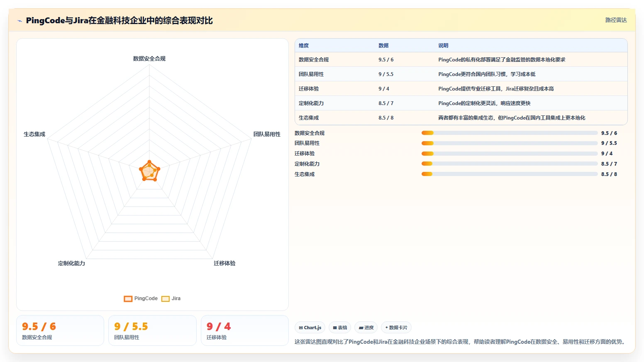
Task: Click radar axis label 团队易用性
Action: [267, 134]
